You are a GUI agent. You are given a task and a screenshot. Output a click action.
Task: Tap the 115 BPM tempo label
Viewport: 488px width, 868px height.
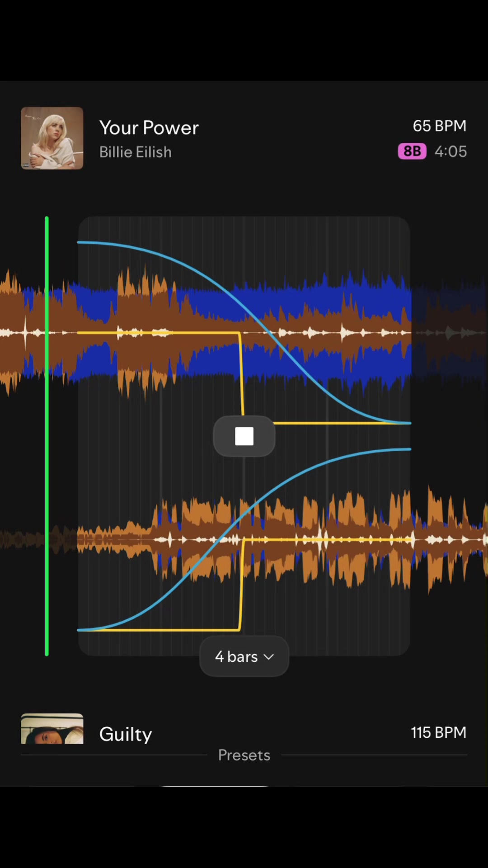(438, 732)
